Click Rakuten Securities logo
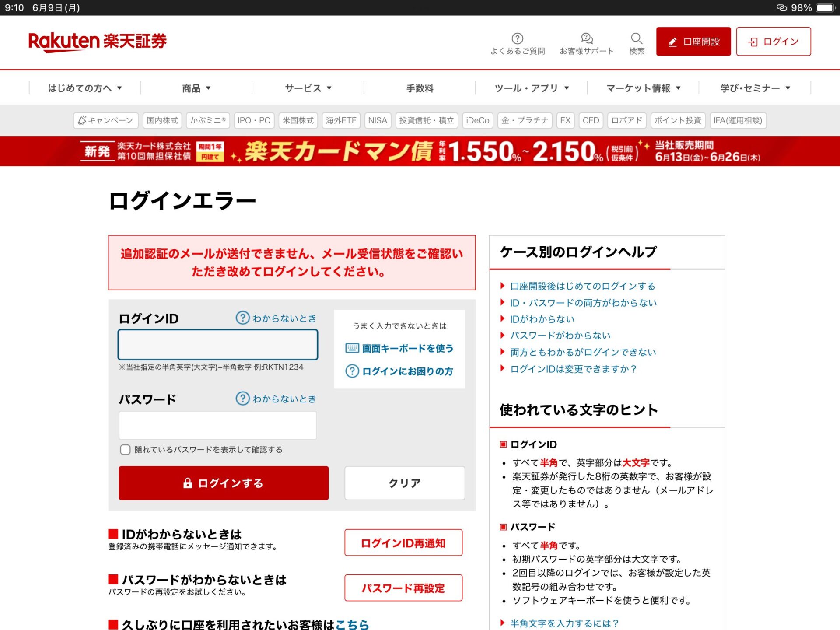The image size is (840, 630). pos(98,42)
